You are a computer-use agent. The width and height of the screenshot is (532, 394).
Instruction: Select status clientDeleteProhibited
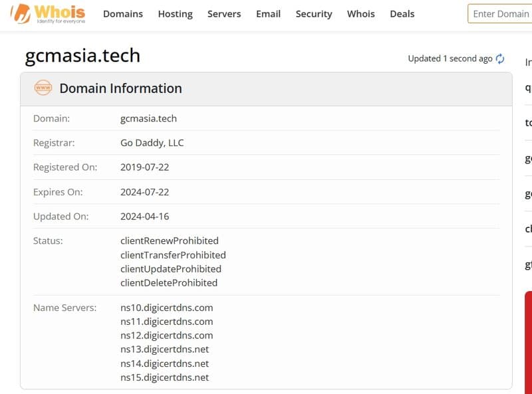(169, 283)
